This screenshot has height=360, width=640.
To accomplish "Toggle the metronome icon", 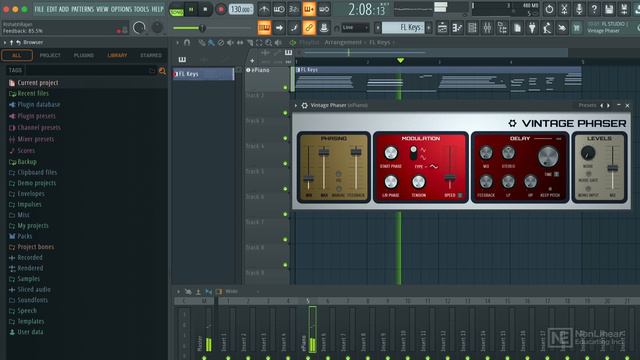I will click(x=264, y=9).
